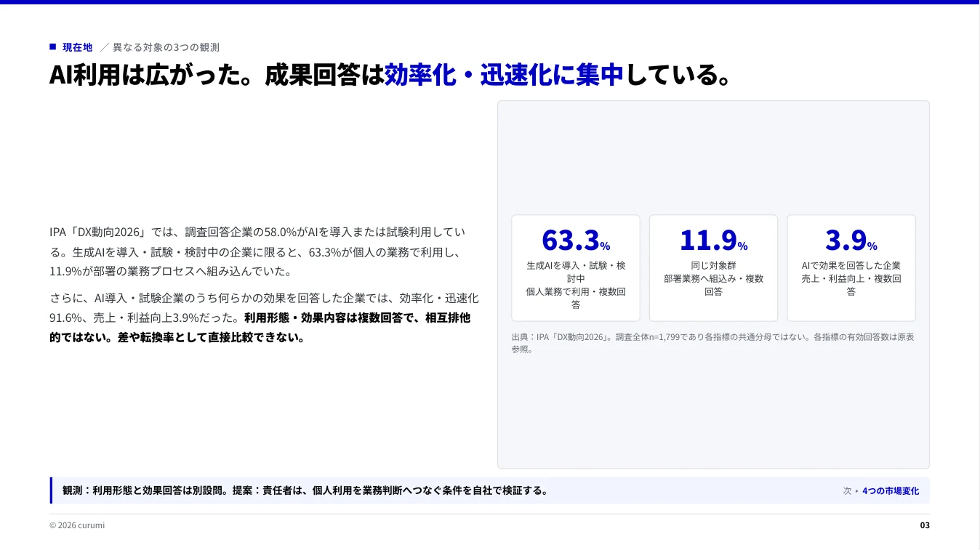This screenshot has width=980, height=550.
Task: Select the 63.3% statistic card
Action: coord(576,268)
